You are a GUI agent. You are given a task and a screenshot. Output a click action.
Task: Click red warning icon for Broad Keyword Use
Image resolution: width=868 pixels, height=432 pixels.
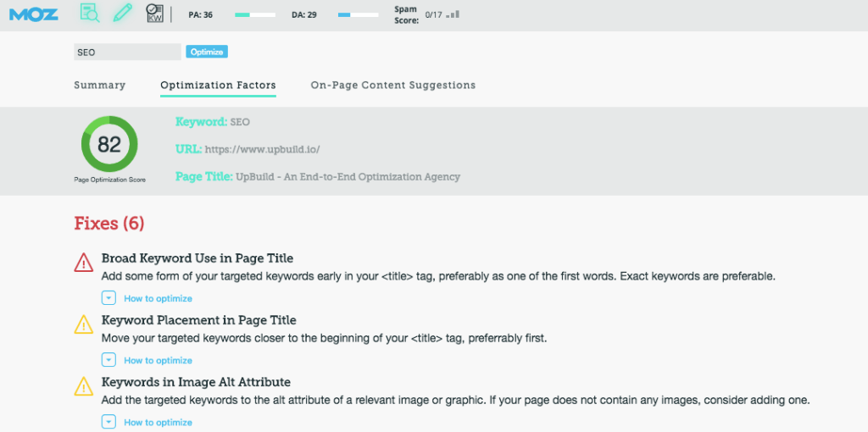(x=84, y=263)
